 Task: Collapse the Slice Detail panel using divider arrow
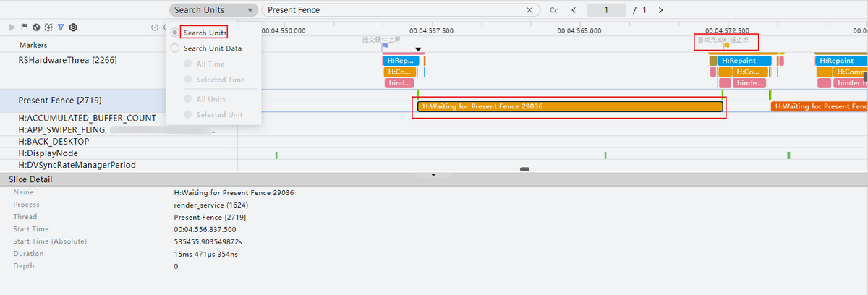pos(433,174)
